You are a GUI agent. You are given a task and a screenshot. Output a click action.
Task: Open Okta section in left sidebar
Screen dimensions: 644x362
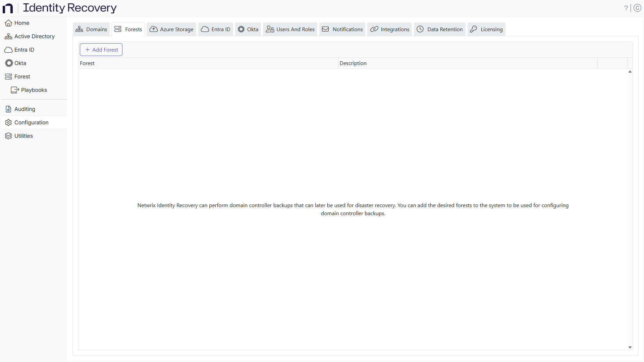point(20,63)
